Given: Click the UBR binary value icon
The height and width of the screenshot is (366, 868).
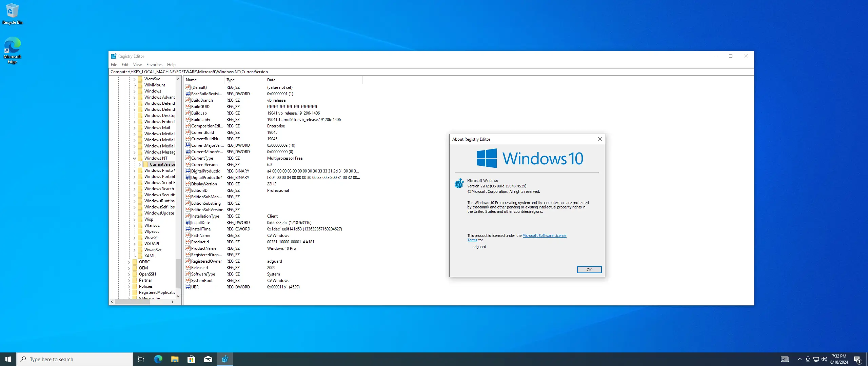Looking at the screenshot, I should pyautogui.click(x=188, y=287).
